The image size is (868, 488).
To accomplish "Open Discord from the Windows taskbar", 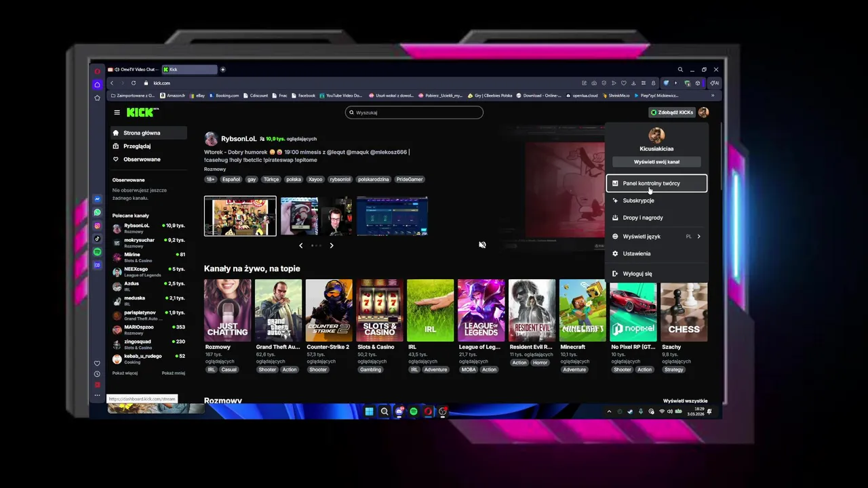I will (399, 411).
